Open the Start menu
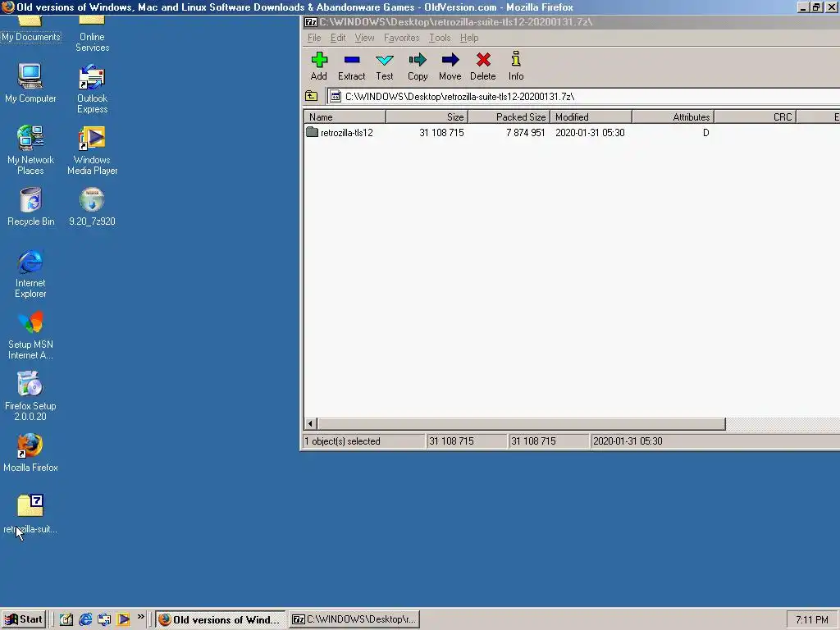 click(x=24, y=619)
